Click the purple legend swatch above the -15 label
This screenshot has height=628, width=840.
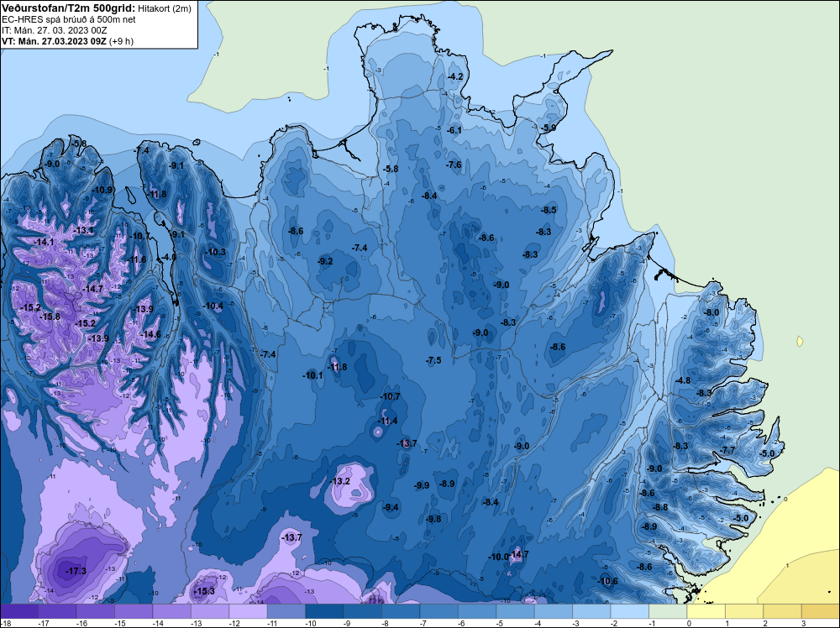134,611
